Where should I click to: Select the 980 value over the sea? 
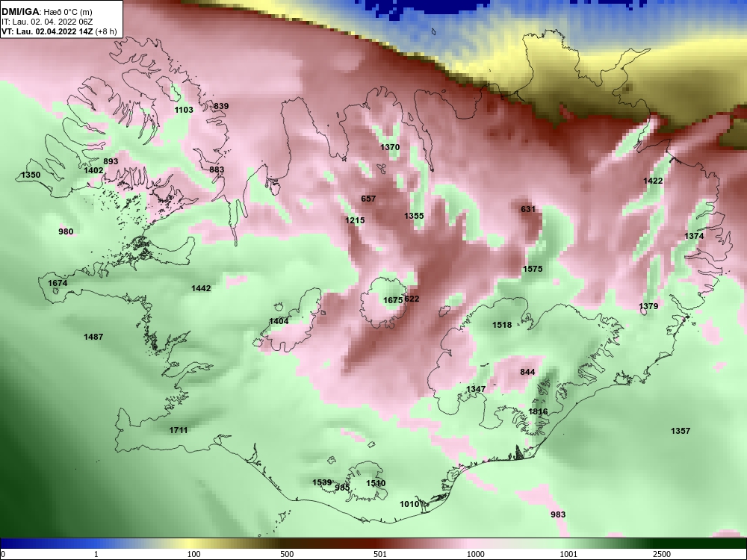pyautogui.click(x=66, y=231)
